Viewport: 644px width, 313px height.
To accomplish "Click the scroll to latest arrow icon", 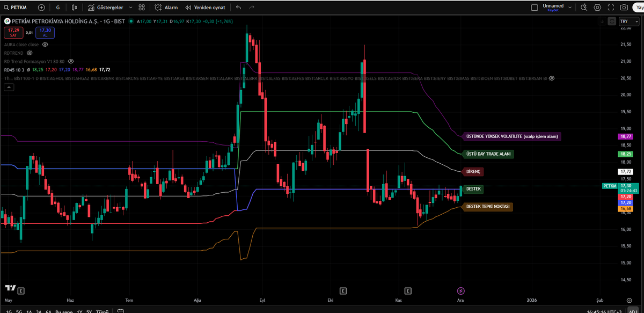I will click(603, 21).
